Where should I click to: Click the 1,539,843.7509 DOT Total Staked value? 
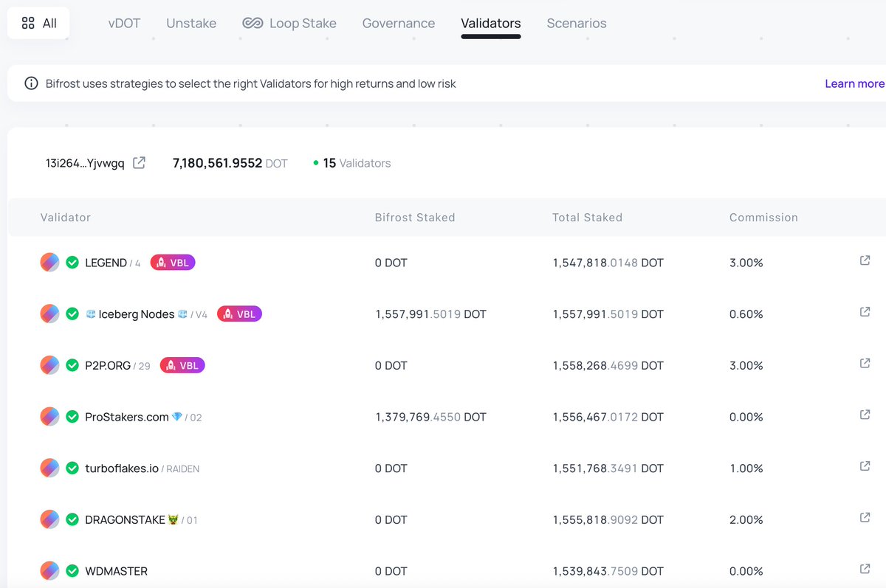pyautogui.click(x=608, y=571)
